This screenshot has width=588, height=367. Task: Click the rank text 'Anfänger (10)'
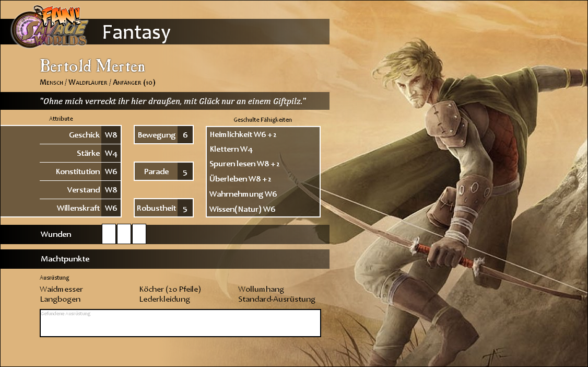pos(134,83)
